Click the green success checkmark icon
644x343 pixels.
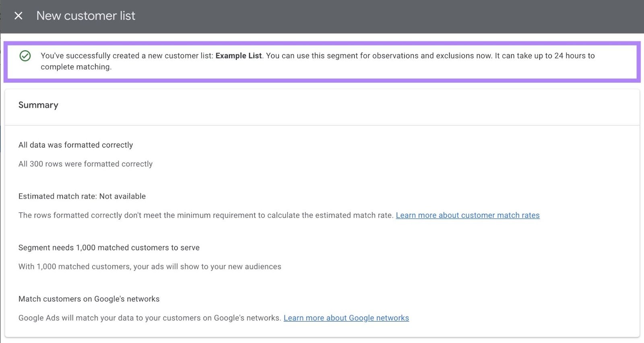click(25, 55)
